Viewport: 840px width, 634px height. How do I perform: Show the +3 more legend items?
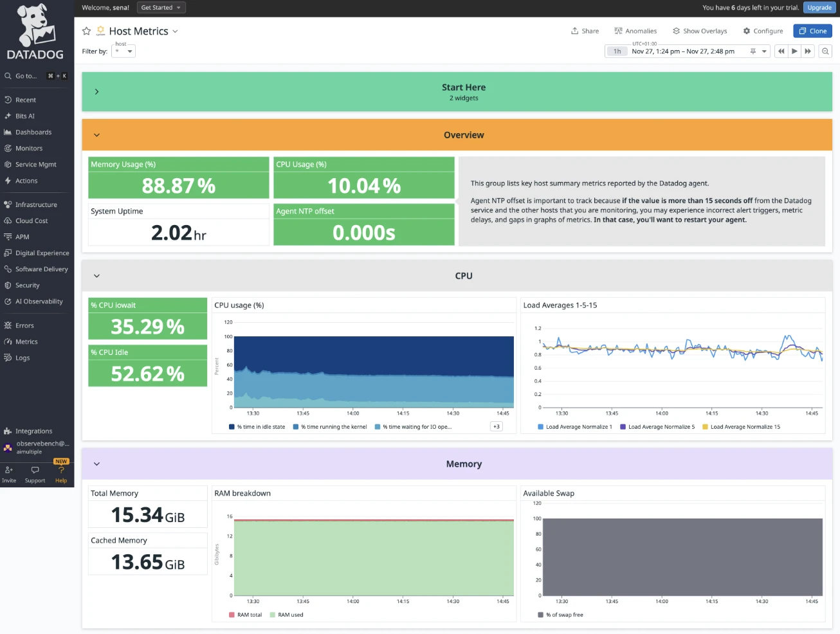click(x=497, y=426)
